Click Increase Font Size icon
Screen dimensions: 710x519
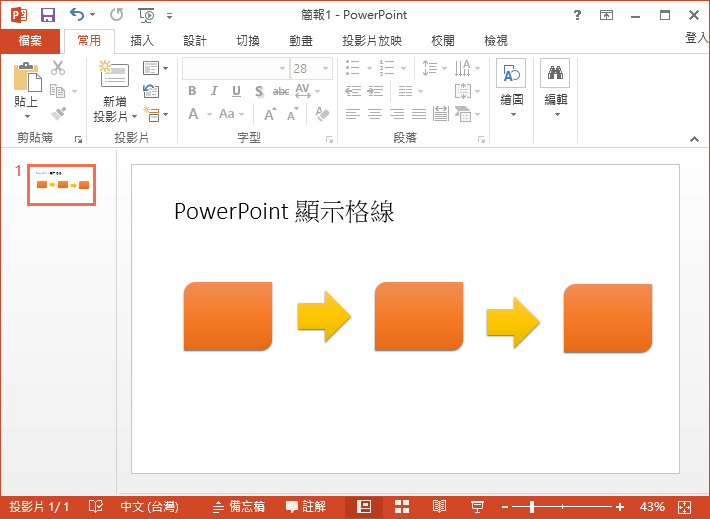[x=271, y=114]
